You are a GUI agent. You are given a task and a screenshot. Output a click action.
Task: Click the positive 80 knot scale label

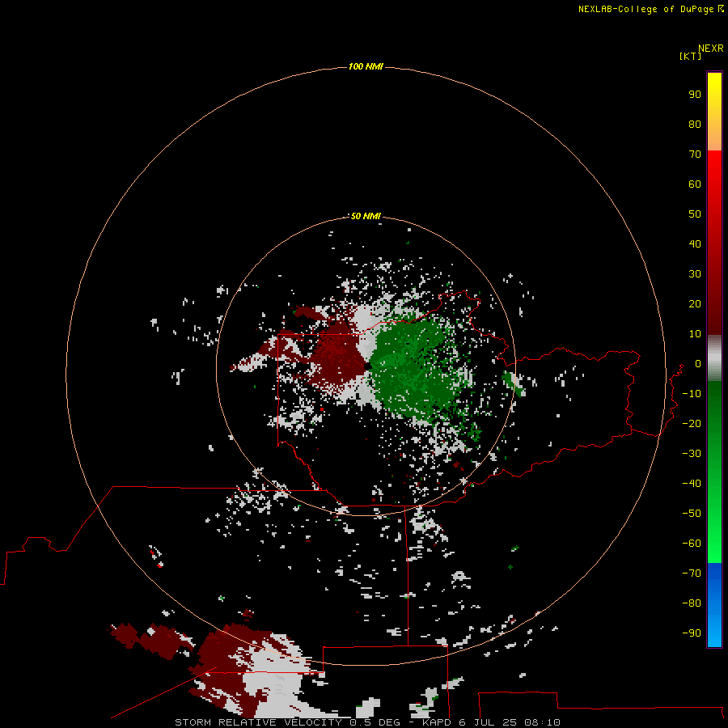pyautogui.click(x=695, y=125)
